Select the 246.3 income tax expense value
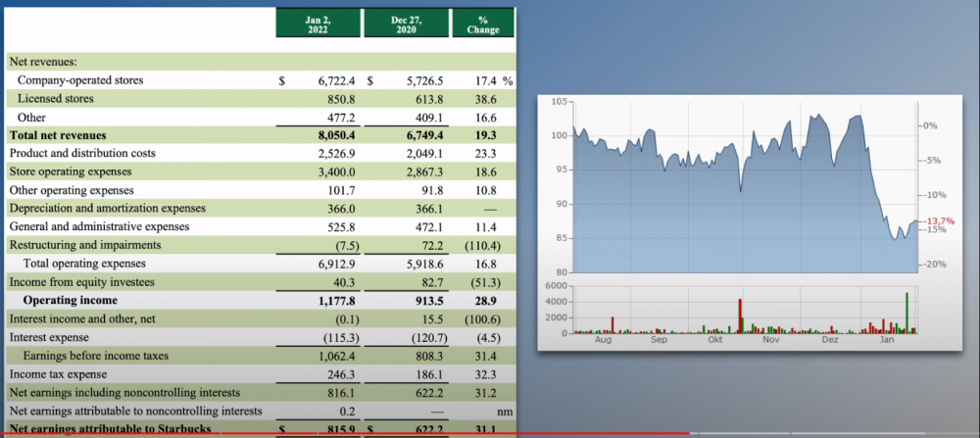980x438 pixels. point(341,374)
